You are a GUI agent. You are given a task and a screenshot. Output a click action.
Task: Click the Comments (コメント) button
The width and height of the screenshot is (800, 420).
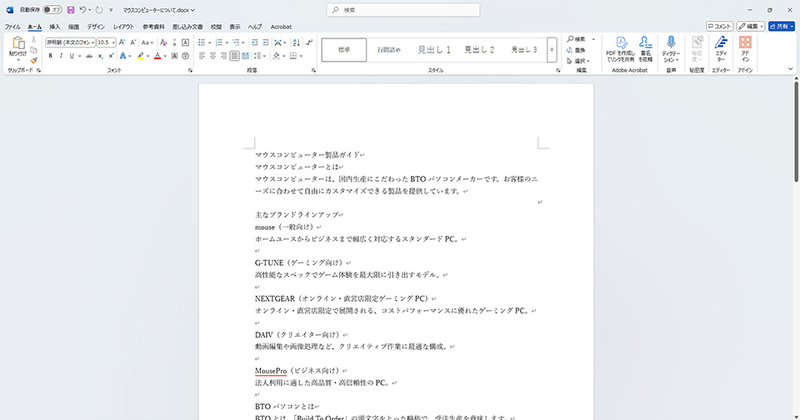pos(719,26)
